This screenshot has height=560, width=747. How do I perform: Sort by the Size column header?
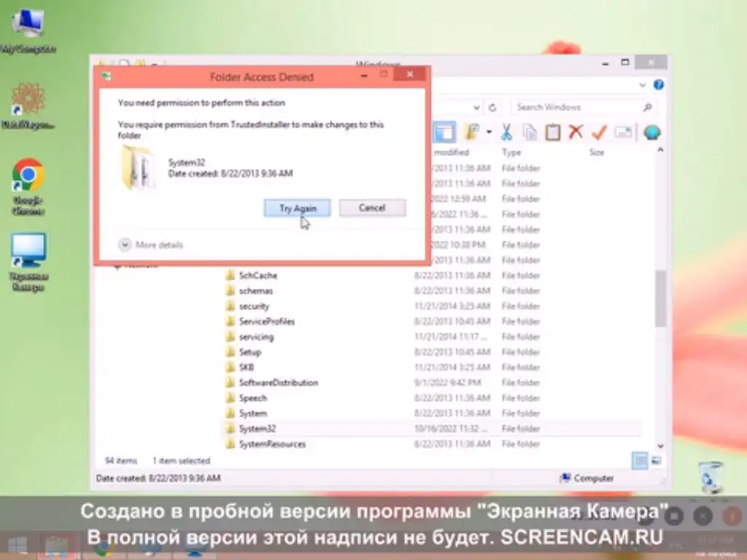point(597,152)
